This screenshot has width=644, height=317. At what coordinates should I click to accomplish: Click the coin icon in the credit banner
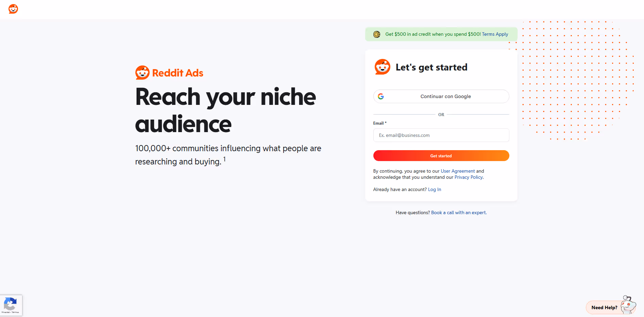pyautogui.click(x=376, y=34)
